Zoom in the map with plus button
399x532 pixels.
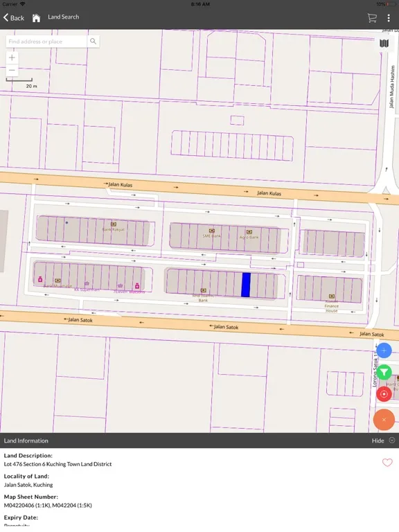click(x=12, y=57)
